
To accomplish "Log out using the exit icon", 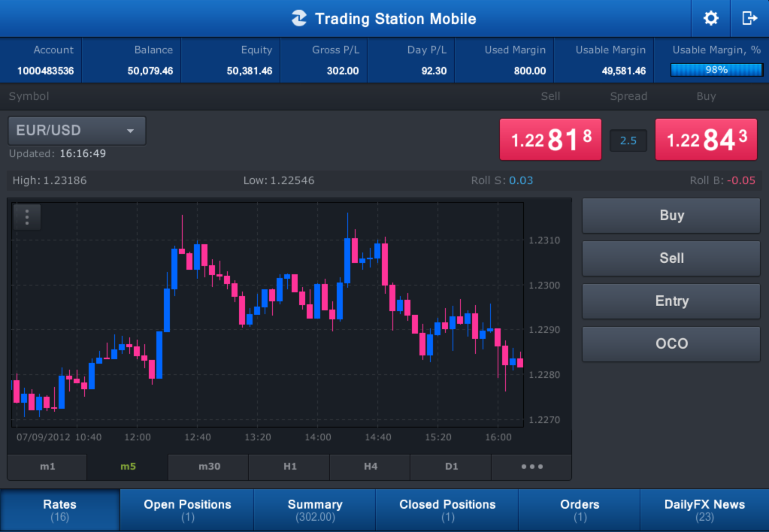I will coord(750,19).
